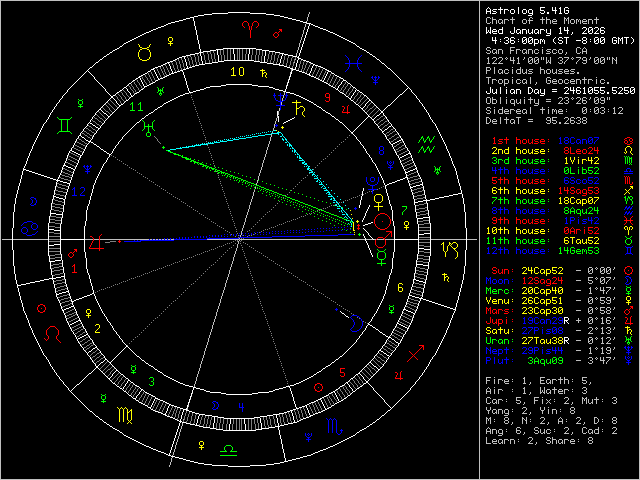Select the Aquarius wave glyph on the wheel
The height and width of the screenshot is (480, 640).
(x=427, y=144)
